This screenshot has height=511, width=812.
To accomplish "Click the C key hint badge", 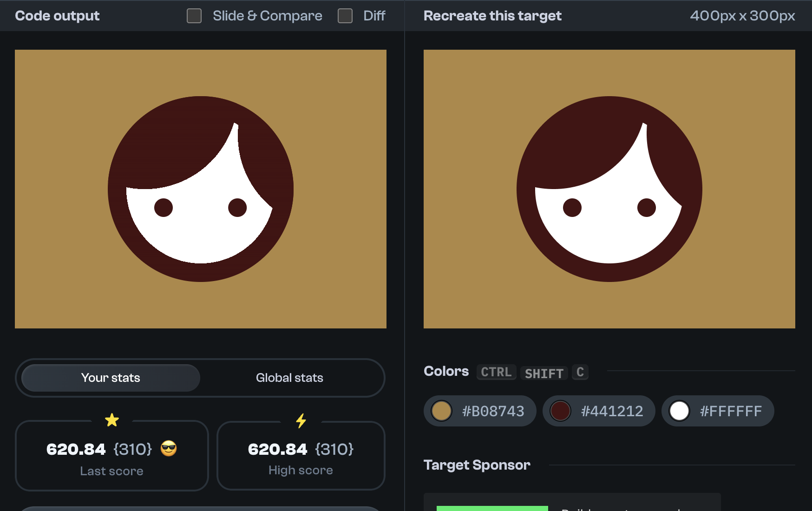I will tap(580, 372).
